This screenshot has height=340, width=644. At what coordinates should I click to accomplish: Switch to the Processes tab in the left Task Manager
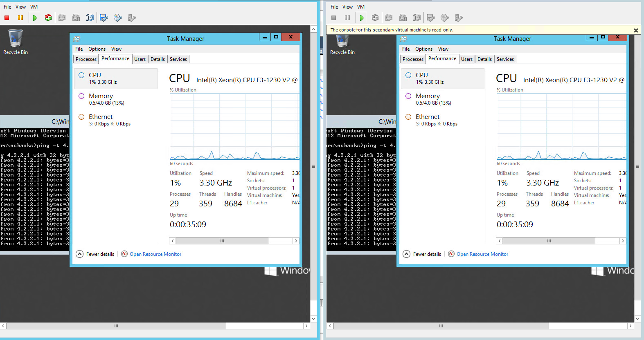pos(86,59)
